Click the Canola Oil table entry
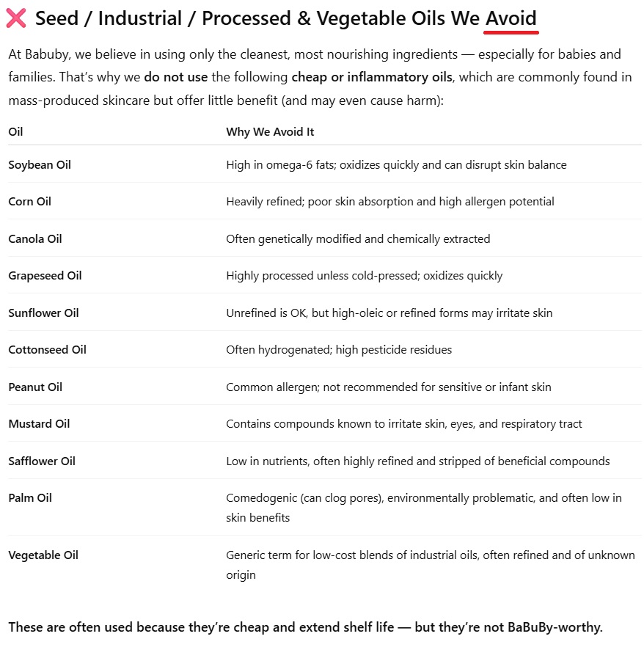The image size is (644, 650). pyautogui.click(x=35, y=239)
